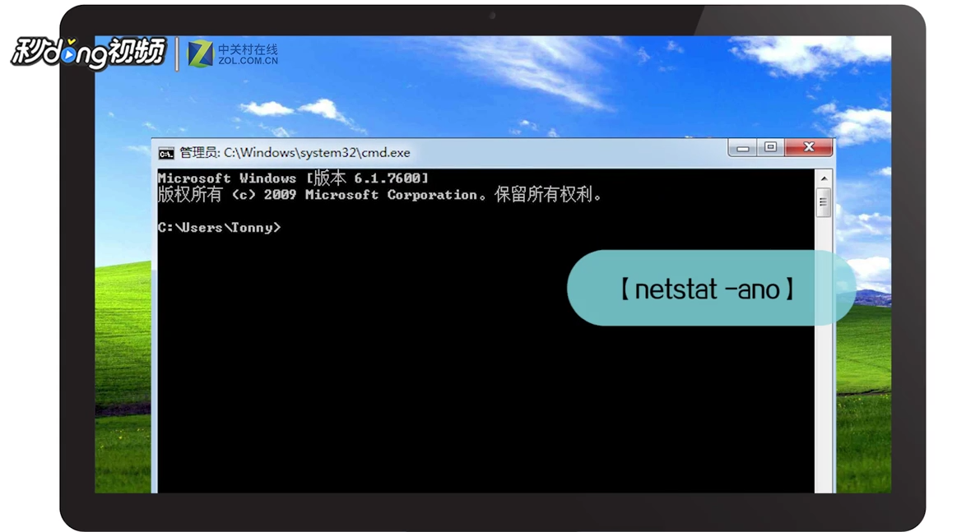This screenshot has height=532, width=980.
Task: Click the title text 管理员: C:\Windows\system32\cmd.exe
Action: click(295, 153)
